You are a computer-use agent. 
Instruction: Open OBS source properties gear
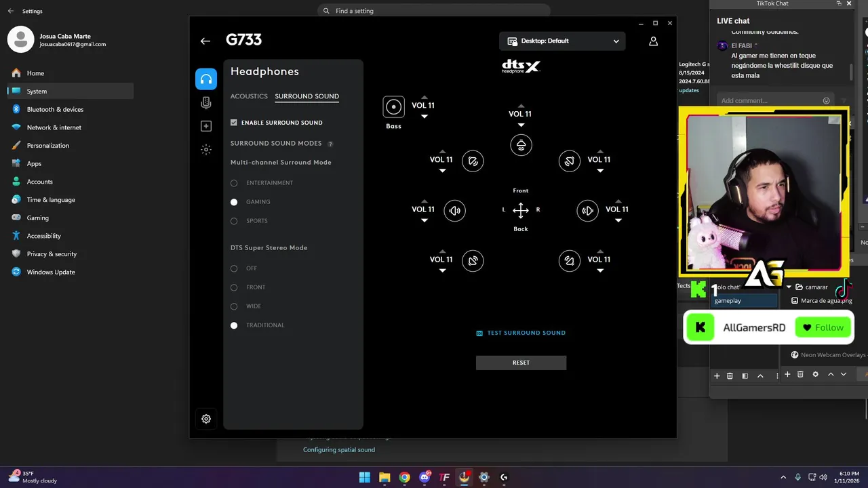point(815,374)
